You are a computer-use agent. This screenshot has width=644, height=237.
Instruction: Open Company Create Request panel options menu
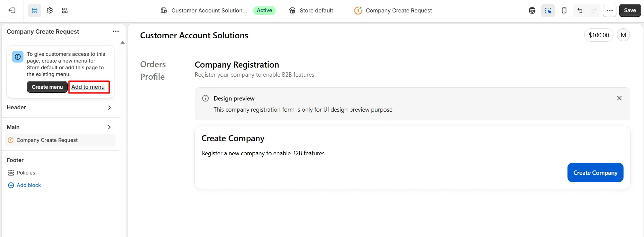pyautogui.click(x=116, y=31)
